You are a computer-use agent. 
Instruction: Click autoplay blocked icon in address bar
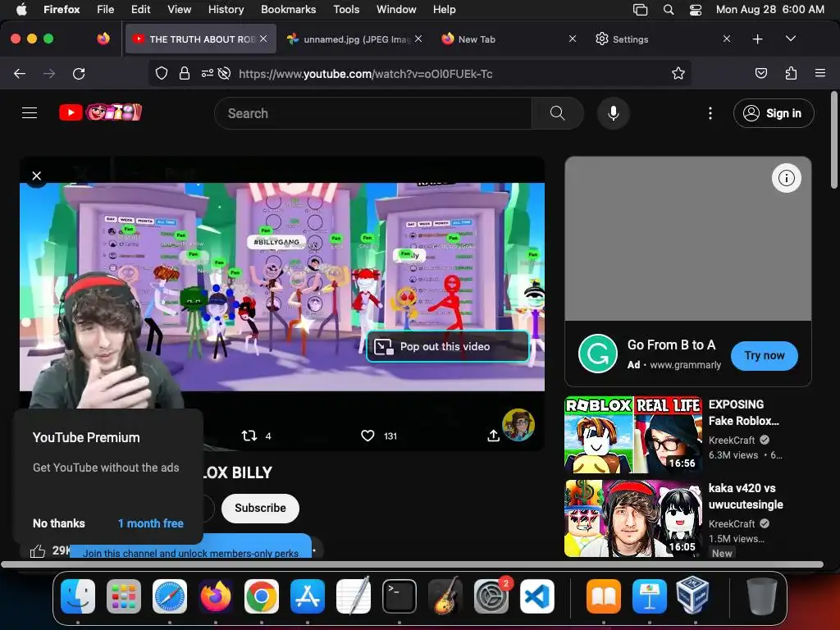[225, 73]
